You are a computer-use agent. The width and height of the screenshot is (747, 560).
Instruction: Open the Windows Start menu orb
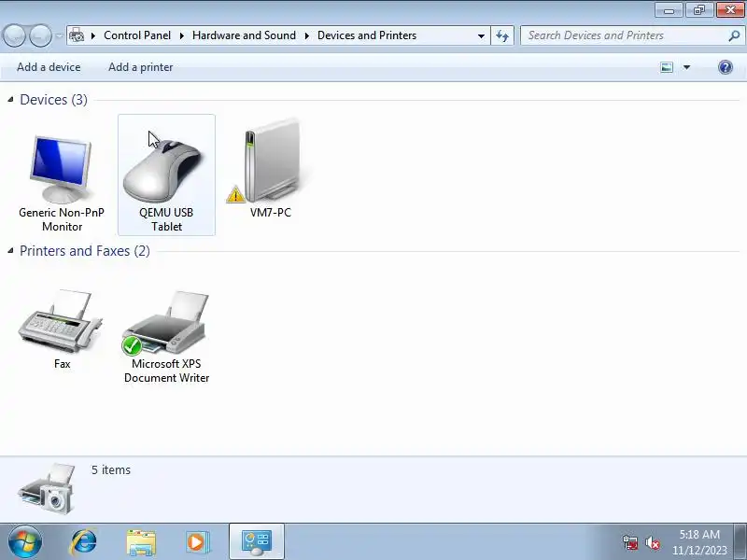coord(25,542)
